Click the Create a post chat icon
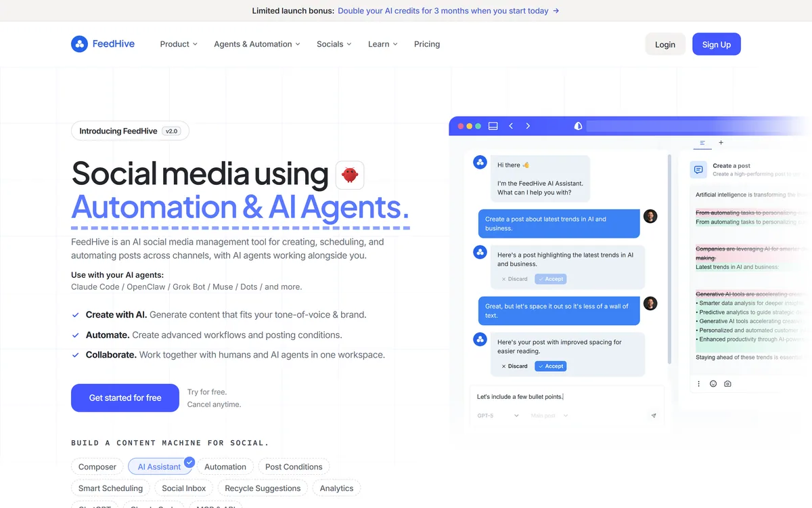This screenshot has height=508, width=812. [x=698, y=169]
